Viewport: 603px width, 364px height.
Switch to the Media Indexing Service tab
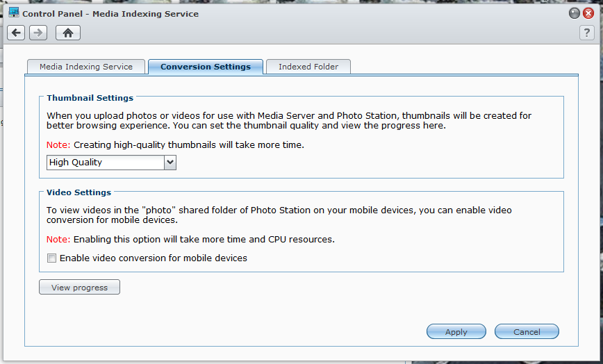(86, 67)
